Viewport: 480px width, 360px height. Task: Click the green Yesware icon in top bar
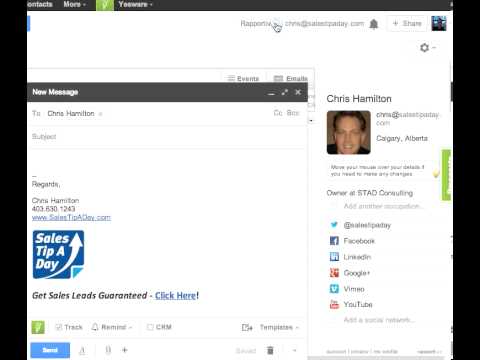tap(105, 5)
